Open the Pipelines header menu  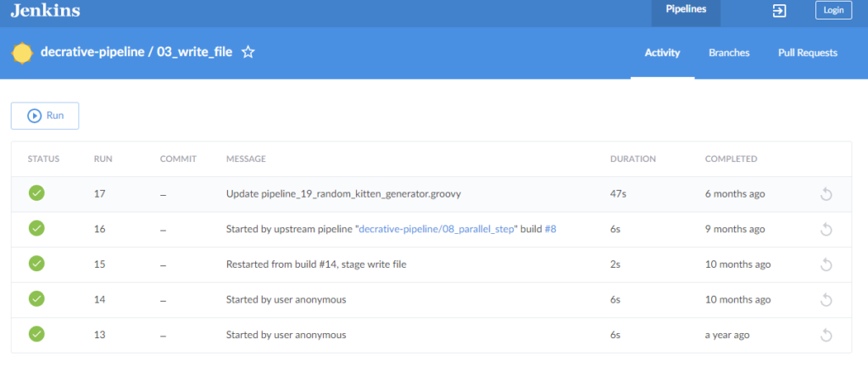click(686, 11)
